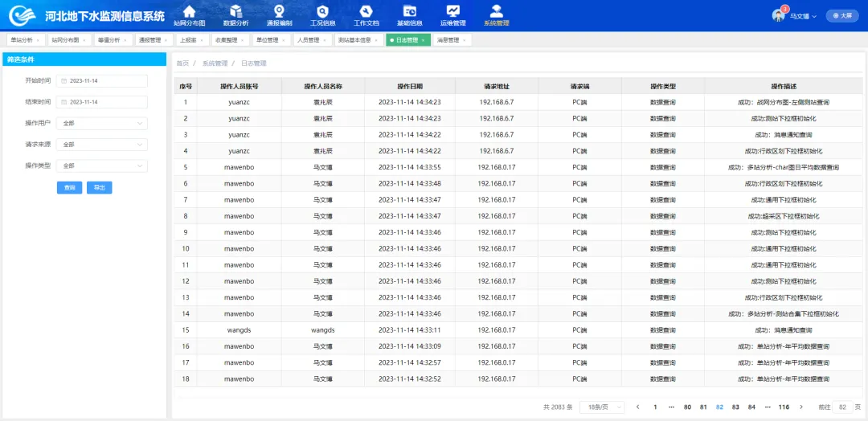Change the 18条/页 page size selector
Image resolution: width=868 pixels, height=421 pixels.
pyautogui.click(x=602, y=407)
